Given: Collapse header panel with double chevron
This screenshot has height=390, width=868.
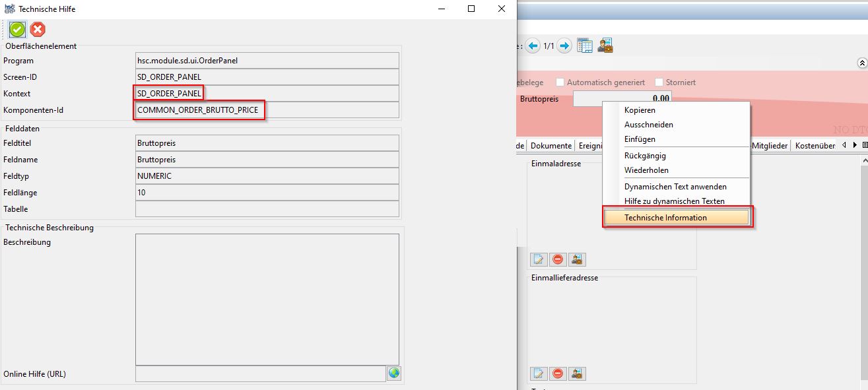Looking at the screenshot, I should 861,63.
